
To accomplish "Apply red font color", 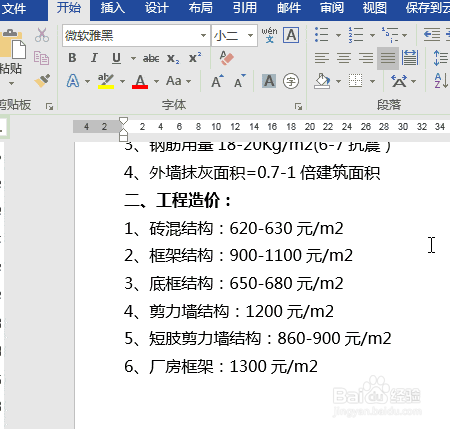I will [x=140, y=81].
